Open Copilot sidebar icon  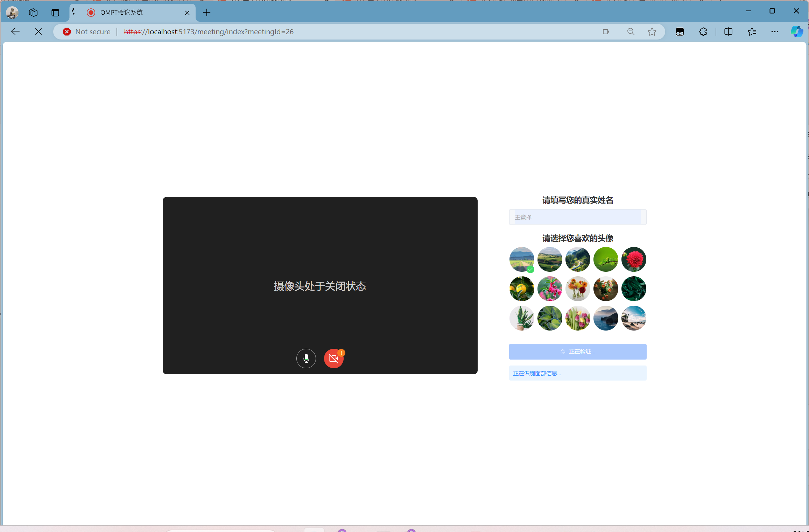797,32
